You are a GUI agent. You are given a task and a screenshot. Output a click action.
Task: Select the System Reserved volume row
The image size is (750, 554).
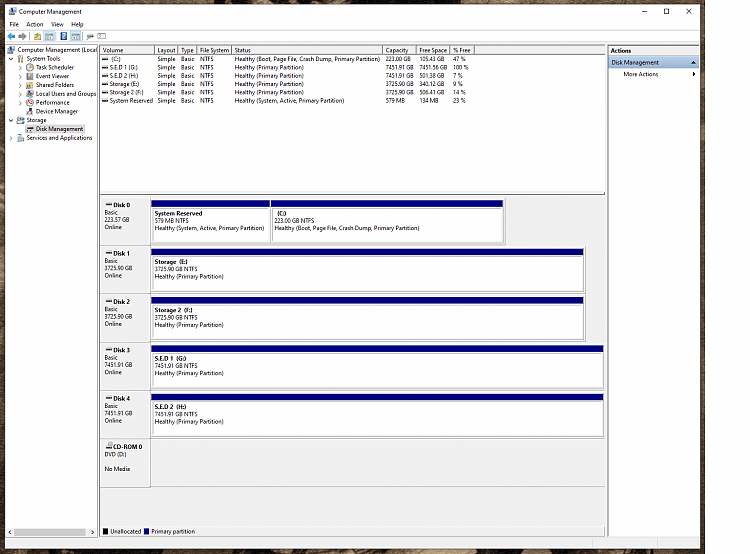point(287,100)
